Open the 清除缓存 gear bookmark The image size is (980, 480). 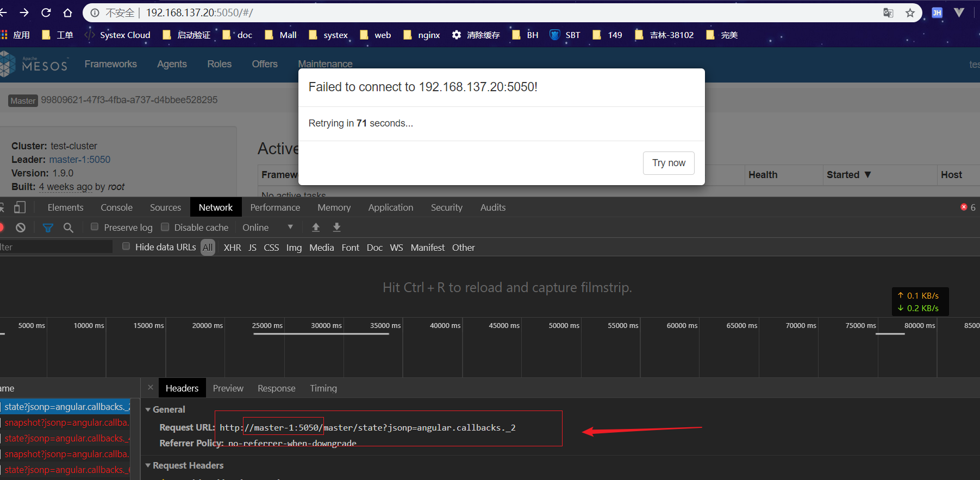[476, 35]
